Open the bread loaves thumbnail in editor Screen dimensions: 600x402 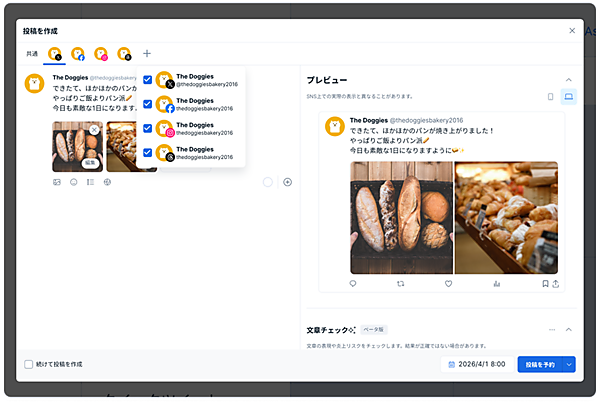[x=78, y=146]
